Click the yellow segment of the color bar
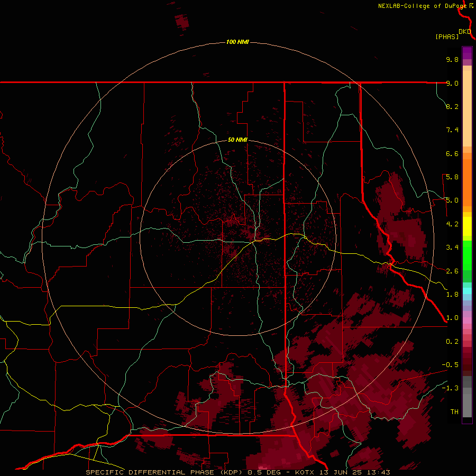The width and height of the screenshot is (476, 476). [467, 226]
